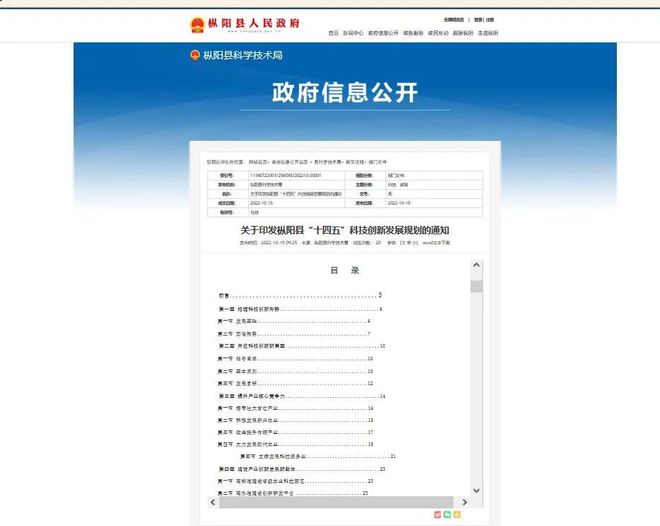
Task: Click the publish time 2022-10-10 09:25 under the title
Action: [x=279, y=243]
